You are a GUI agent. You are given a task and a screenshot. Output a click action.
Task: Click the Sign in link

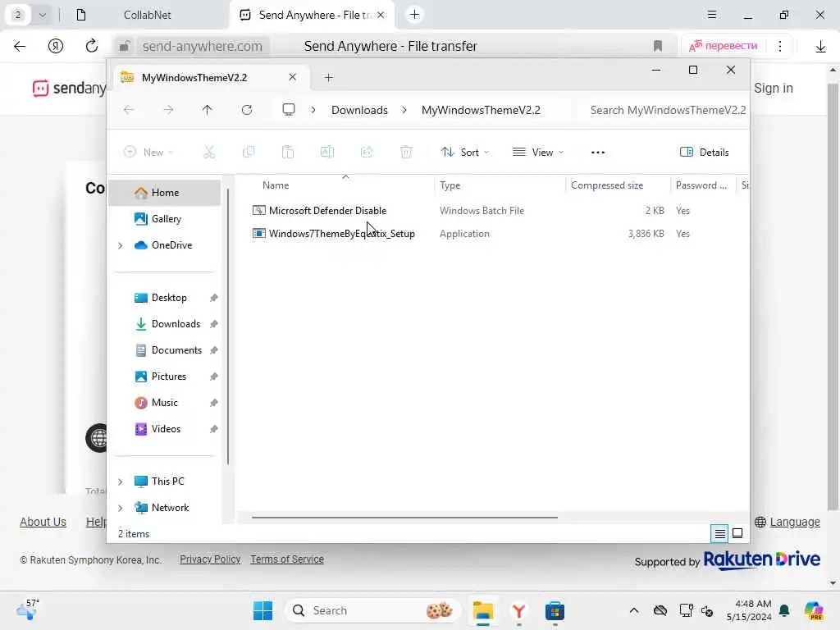click(774, 89)
